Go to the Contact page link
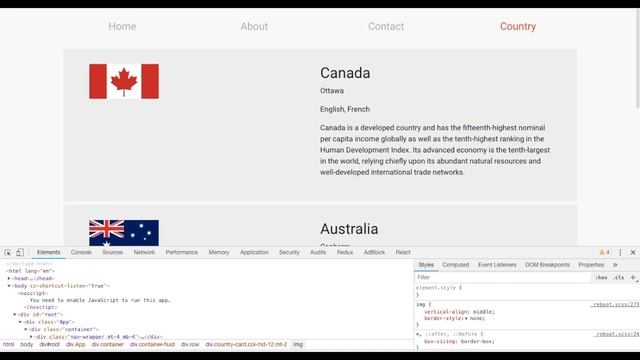The image size is (640, 360). [x=386, y=26]
